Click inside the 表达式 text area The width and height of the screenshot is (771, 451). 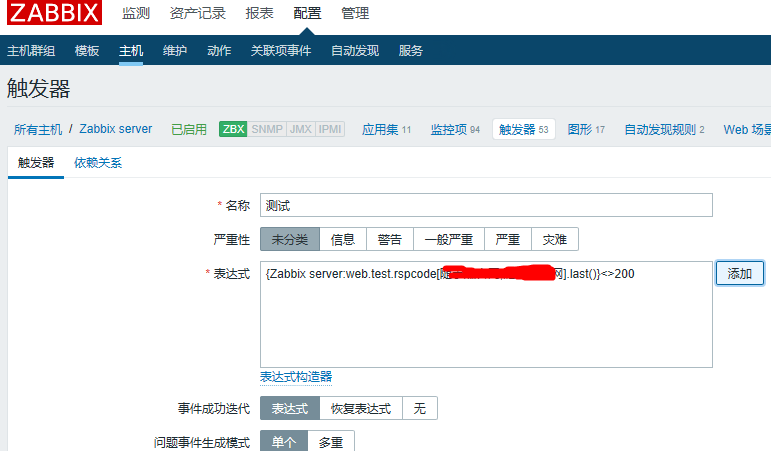click(x=486, y=314)
